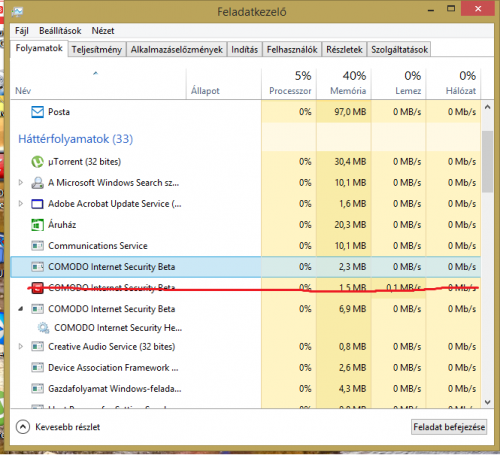The width and height of the screenshot is (500, 455).
Task: Click the 20,3 MB memory value
Action: click(350, 225)
